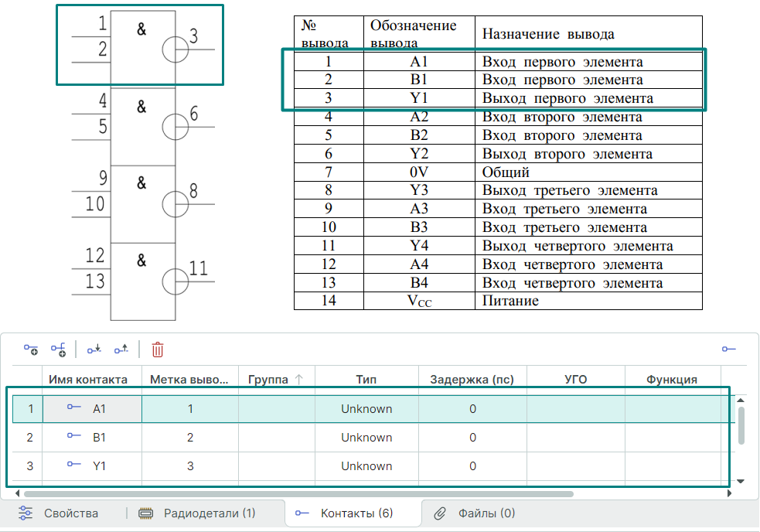Click the pin icon beside contact Y1

[x=74, y=465]
